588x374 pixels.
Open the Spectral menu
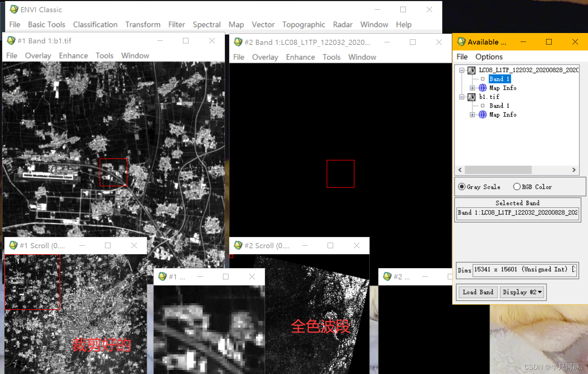tap(207, 24)
